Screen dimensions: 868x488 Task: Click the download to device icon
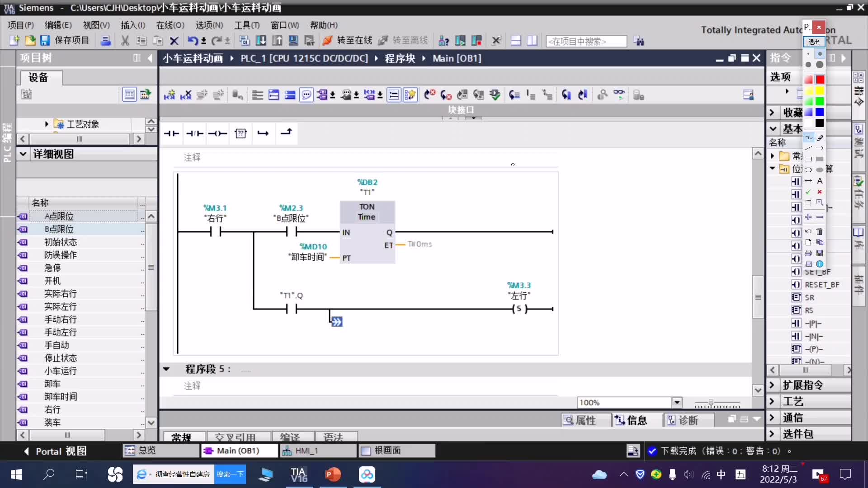click(x=261, y=41)
